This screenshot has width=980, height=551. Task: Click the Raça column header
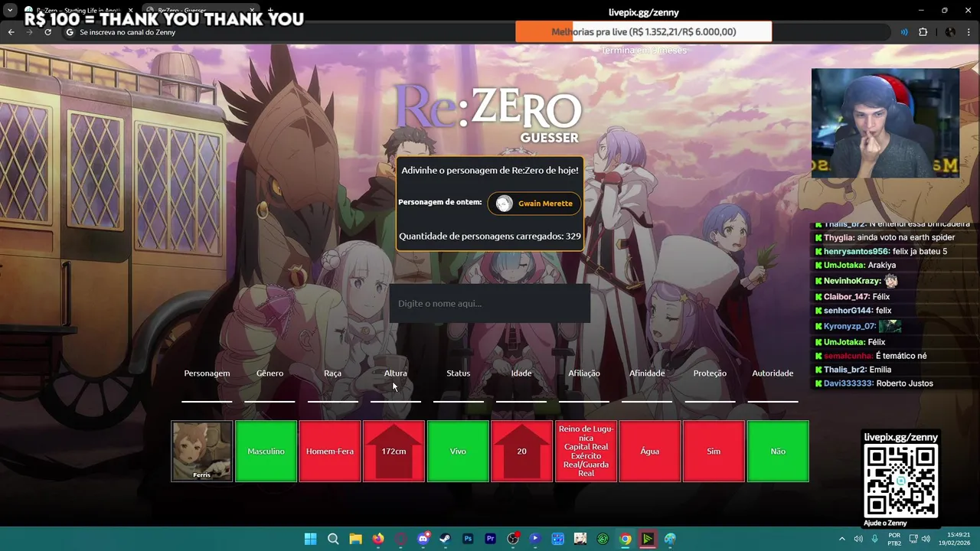332,373
